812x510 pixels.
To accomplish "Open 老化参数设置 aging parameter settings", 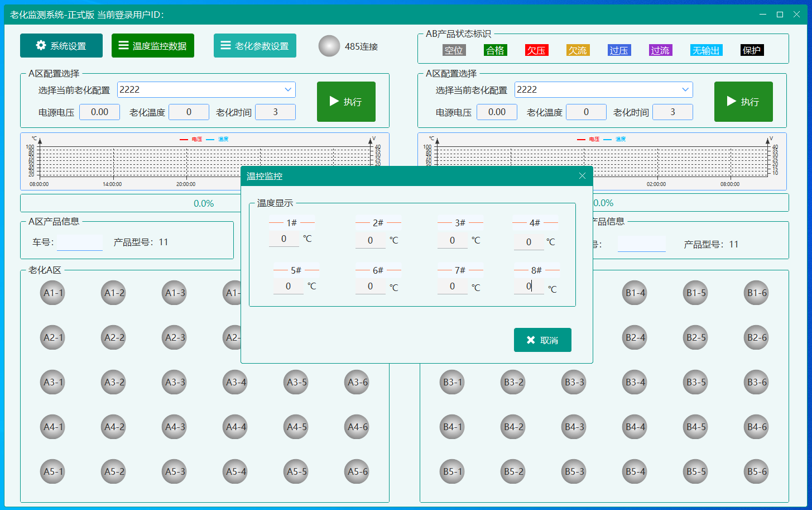I will click(x=255, y=46).
